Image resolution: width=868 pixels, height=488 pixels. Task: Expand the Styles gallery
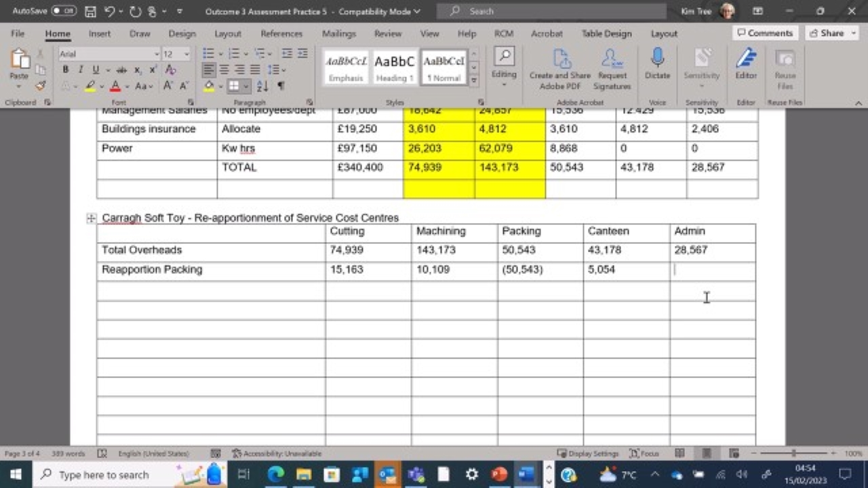click(473, 79)
